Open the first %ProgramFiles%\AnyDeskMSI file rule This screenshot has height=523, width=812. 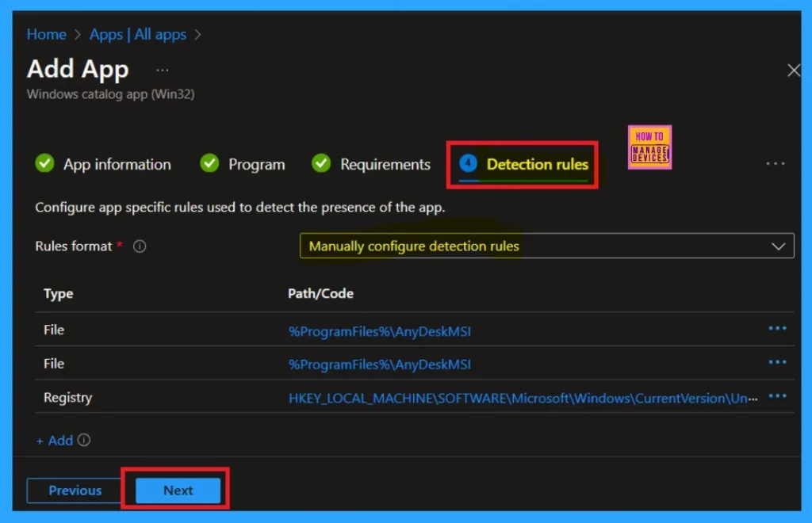coord(380,331)
